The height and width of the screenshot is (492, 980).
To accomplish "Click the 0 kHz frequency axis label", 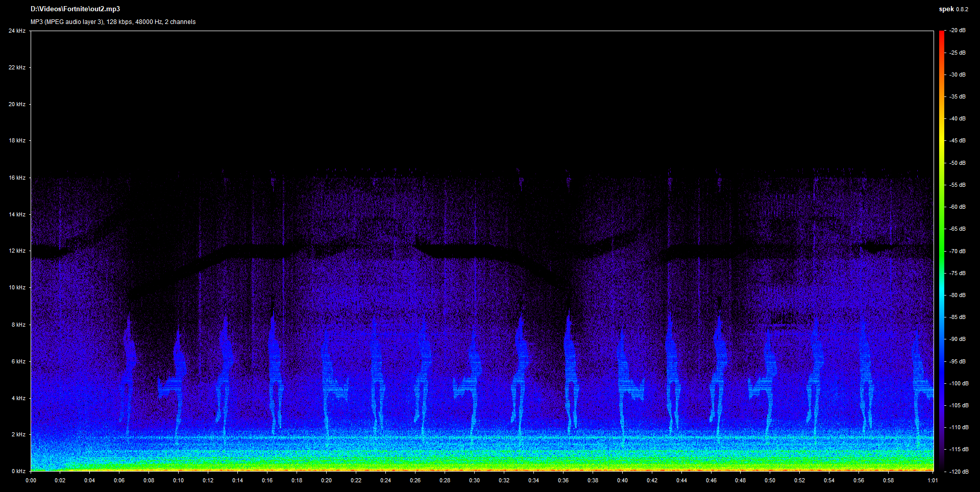I will pos(18,471).
